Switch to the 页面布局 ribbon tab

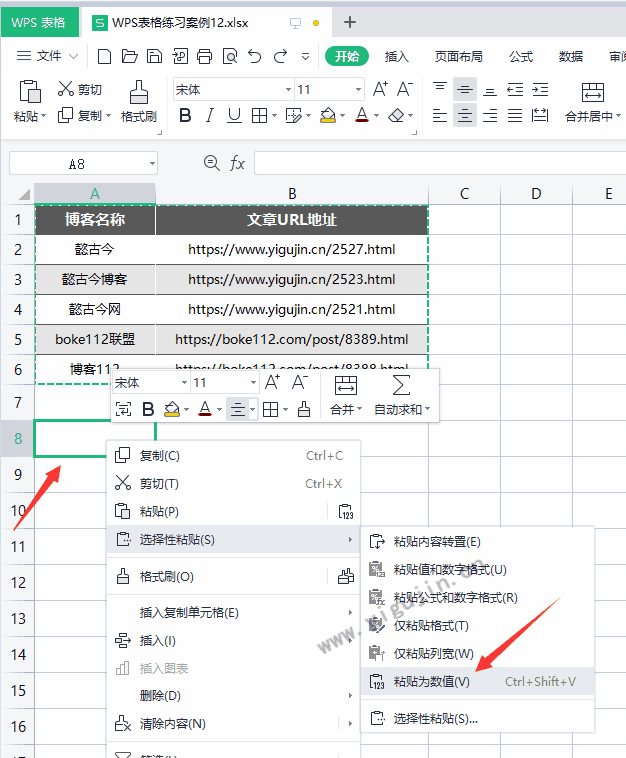click(x=458, y=57)
